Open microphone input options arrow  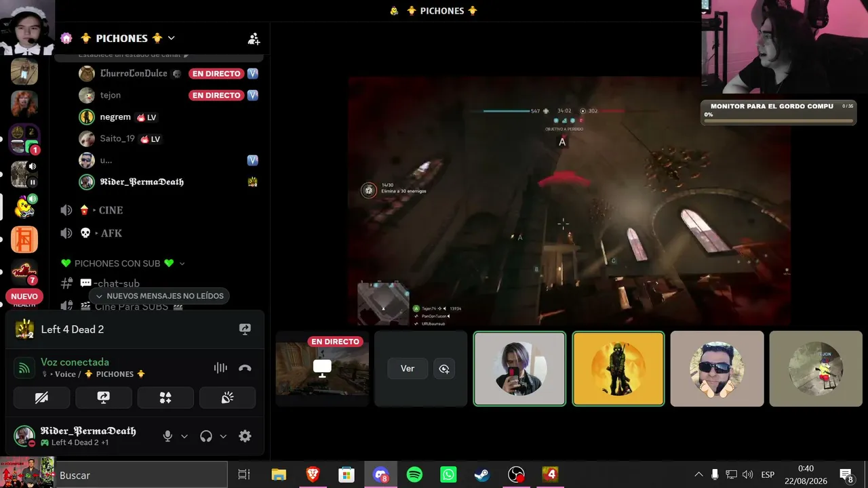(x=184, y=436)
